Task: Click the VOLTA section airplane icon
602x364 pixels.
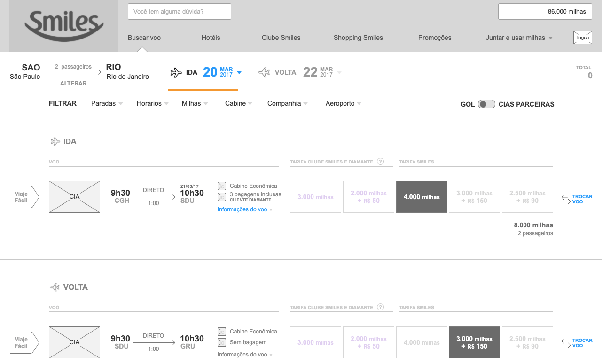Action: [x=55, y=287]
